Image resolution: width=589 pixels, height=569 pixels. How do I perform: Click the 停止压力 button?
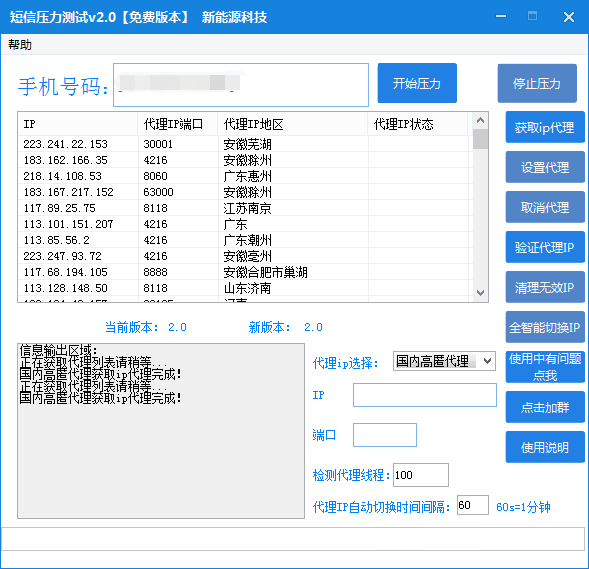pyautogui.click(x=537, y=83)
